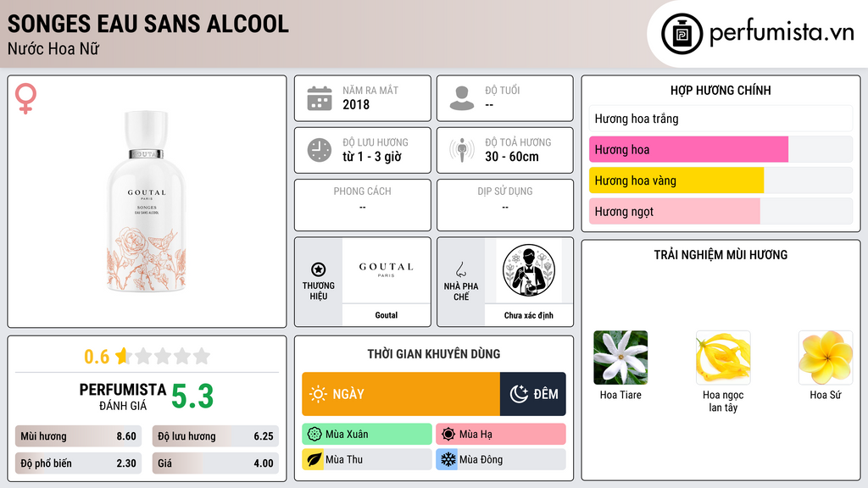Image resolution: width=868 pixels, height=488 pixels.
Task: Select the orange Ngày daytime segment
Action: click(x=401, y=394)
